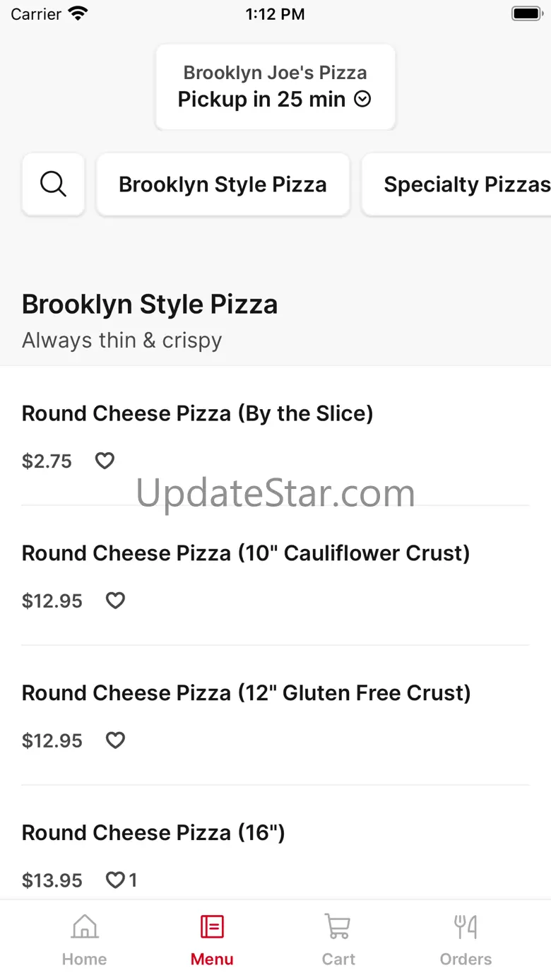This screenshot has height=980, width=551.
Task: Favorite the 10" Cauliflower Crust pizza
Action: point(115,601)
